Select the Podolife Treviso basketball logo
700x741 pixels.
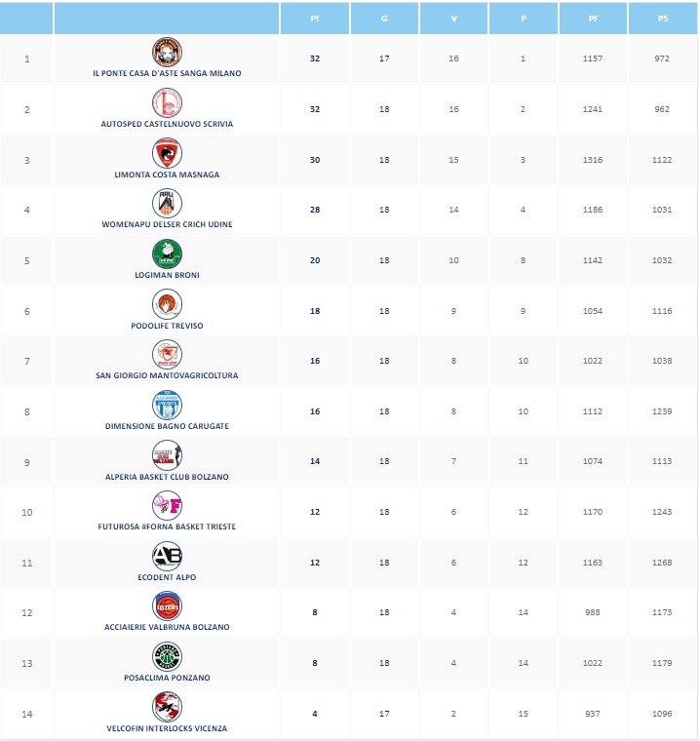coord(167,304)
